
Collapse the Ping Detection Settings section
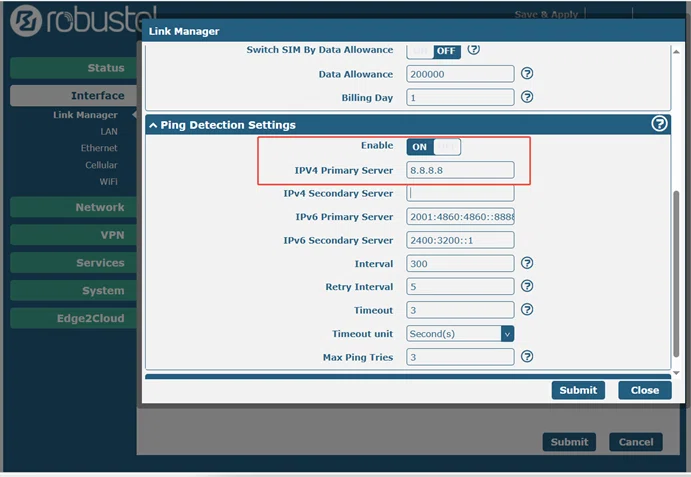tap(153, 126)
